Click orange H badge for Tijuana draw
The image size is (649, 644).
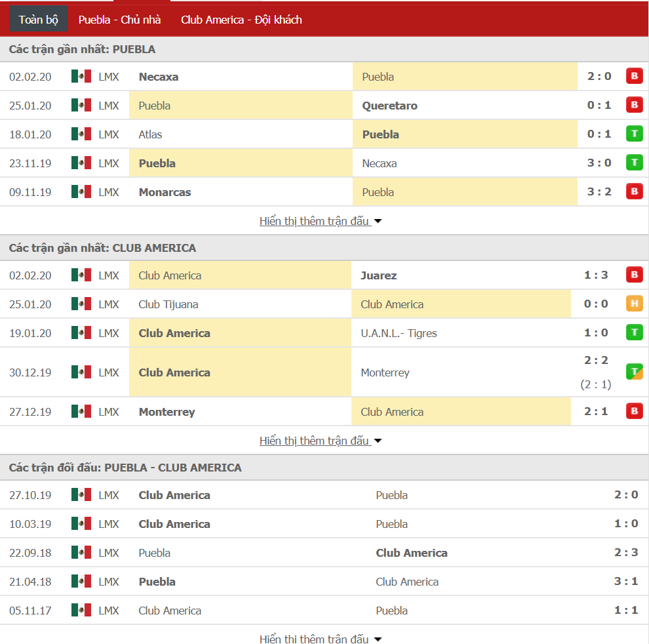tap(634, 304)
